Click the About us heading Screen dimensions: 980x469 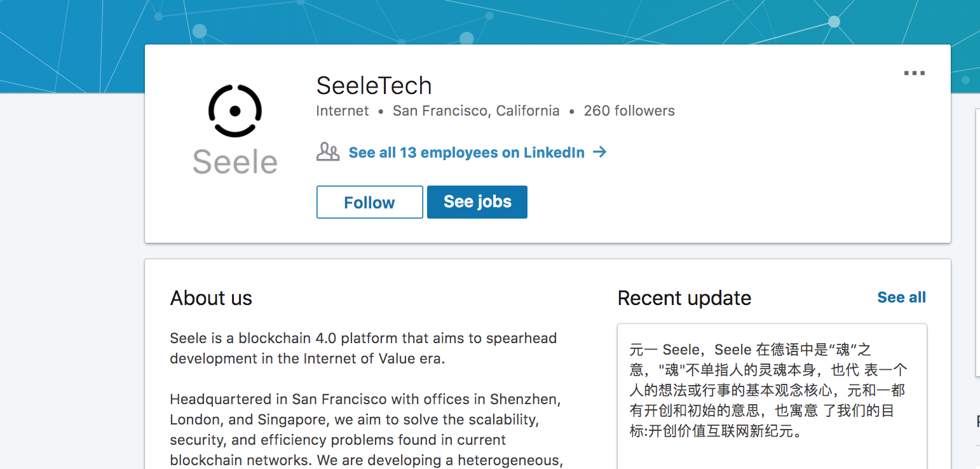(x=211, y=298)
